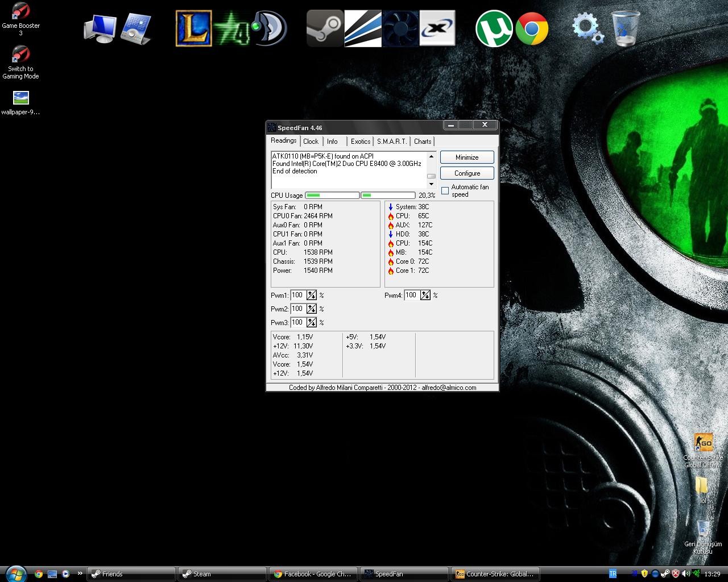Switch to Facebook Google Chrome taskbar window
728x582 pixels.
(313, 574)
